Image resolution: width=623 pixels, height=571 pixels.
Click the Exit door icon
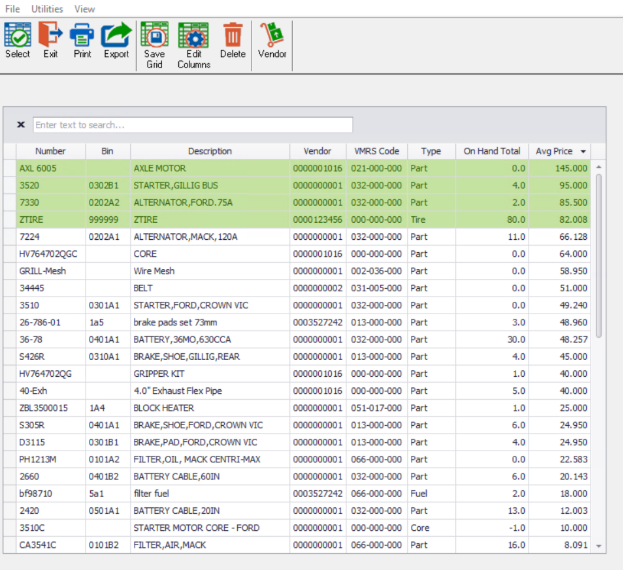(x=50, y=40)
